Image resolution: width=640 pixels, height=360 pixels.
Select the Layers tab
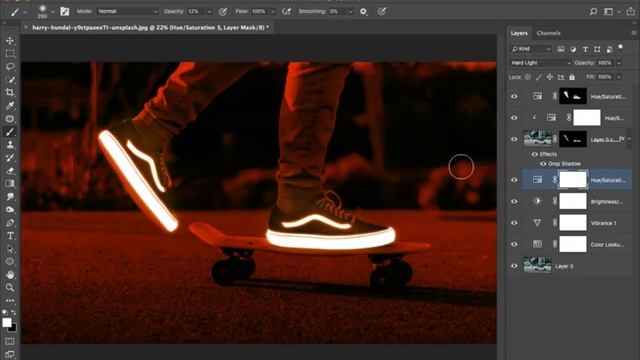519,33
